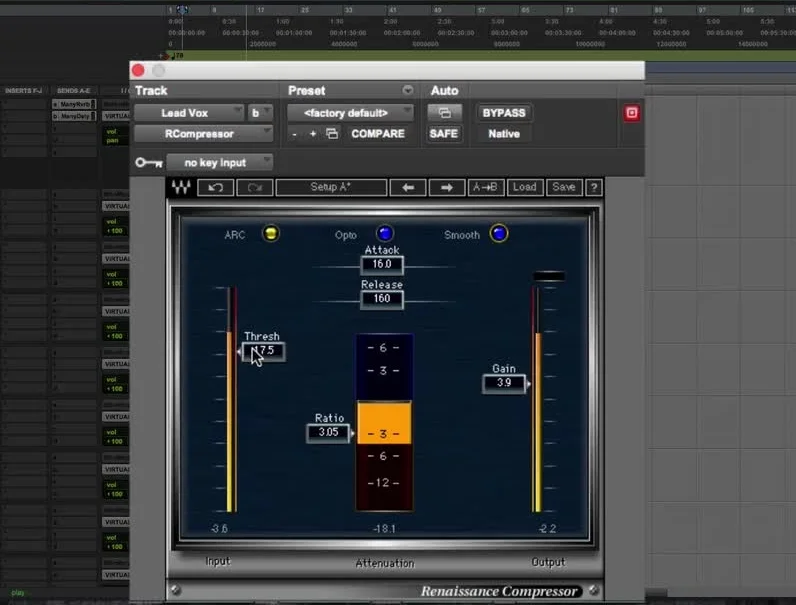The height and width of the screenshot is (605, 796).
Task: Toggle automation SAFE button
Action: point(444,134)
